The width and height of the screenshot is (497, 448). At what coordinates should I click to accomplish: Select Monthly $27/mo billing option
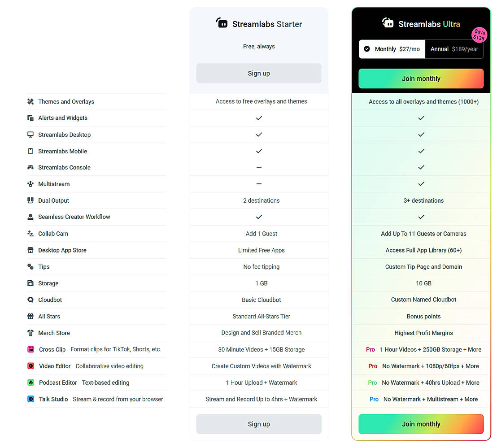[392, 49]
